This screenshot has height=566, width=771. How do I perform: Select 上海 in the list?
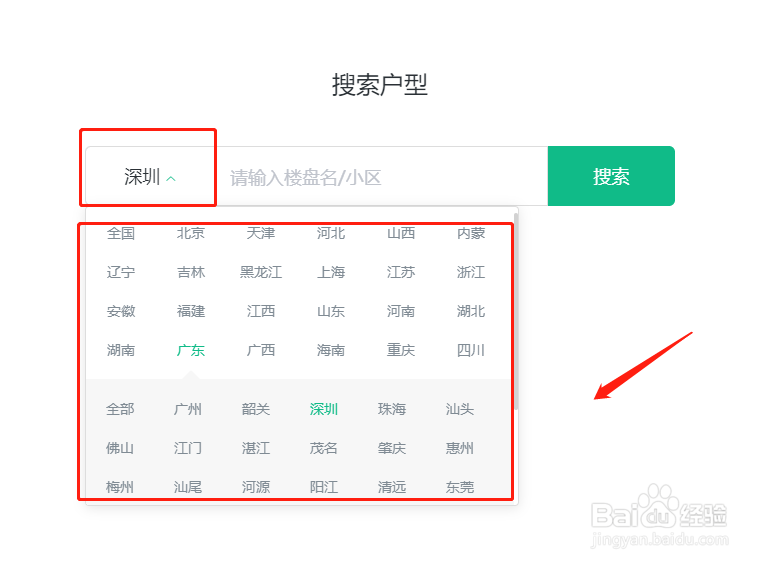(331, 272)
